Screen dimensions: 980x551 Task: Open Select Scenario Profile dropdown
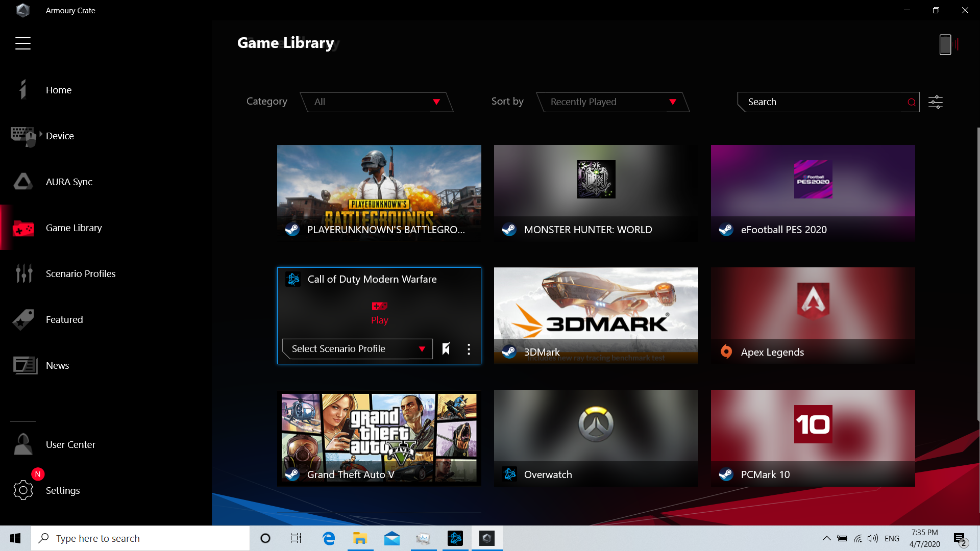pyautogui.click(x=357, y=349)
